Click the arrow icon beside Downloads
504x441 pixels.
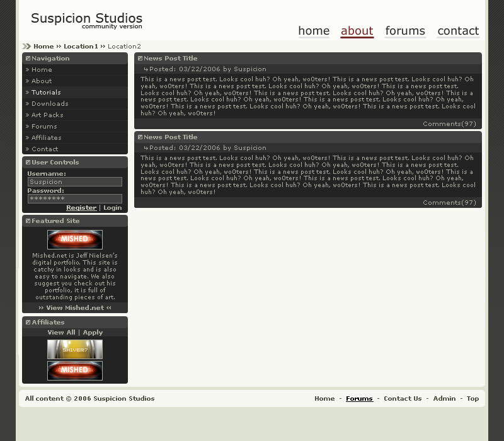[28, 103]
